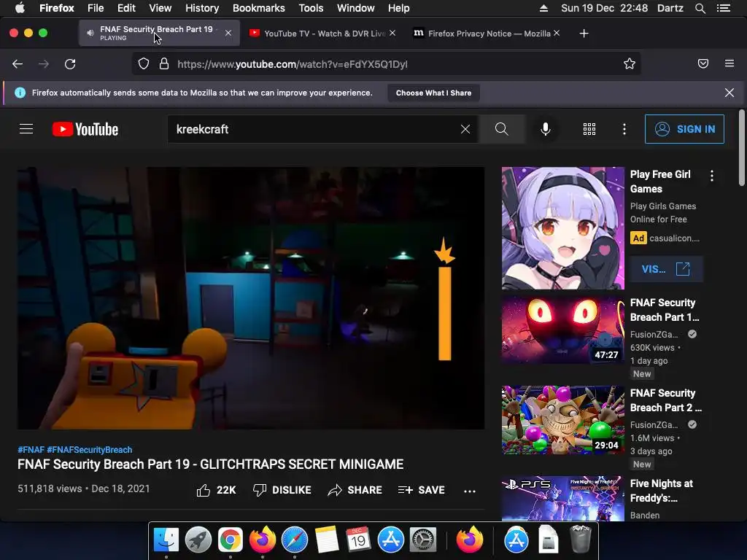Open the Tools menu

click(x=311, y=8)
